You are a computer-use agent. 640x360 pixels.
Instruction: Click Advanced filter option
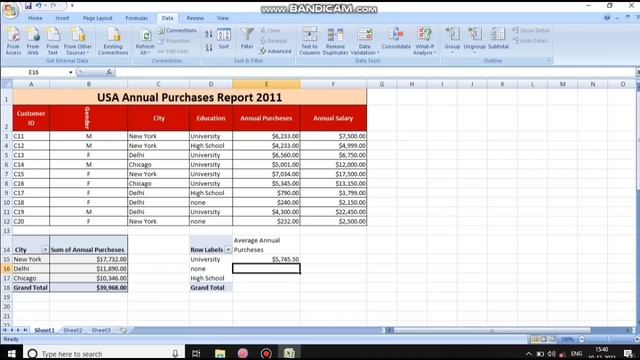276,51
